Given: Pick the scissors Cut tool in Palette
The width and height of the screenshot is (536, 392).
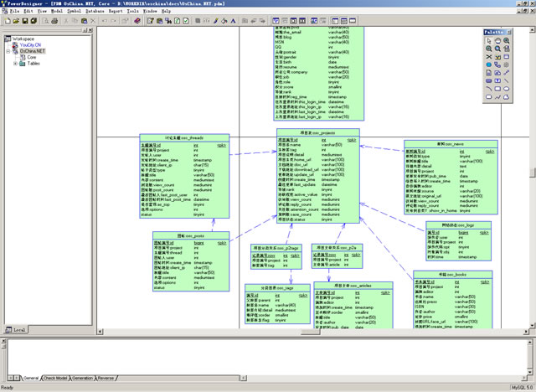Looking at the screenshot, I should click(x=489, y=57).
